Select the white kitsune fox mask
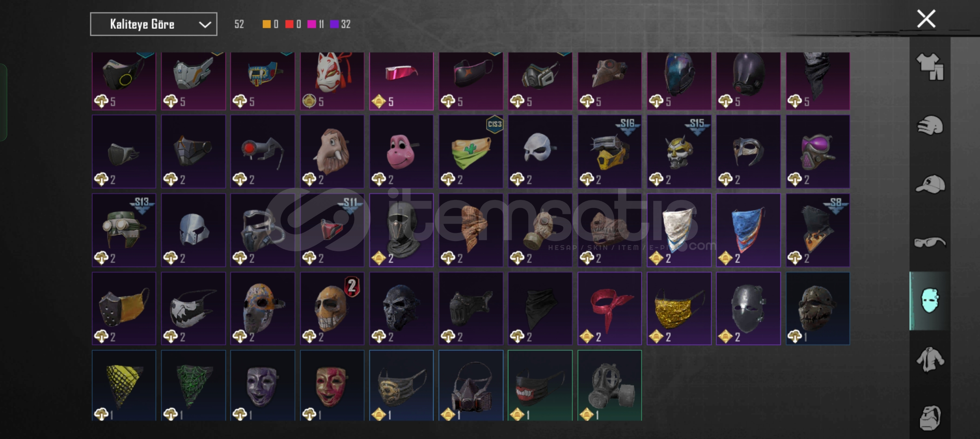This screenshot has height=439, width=980. (332, 81)
